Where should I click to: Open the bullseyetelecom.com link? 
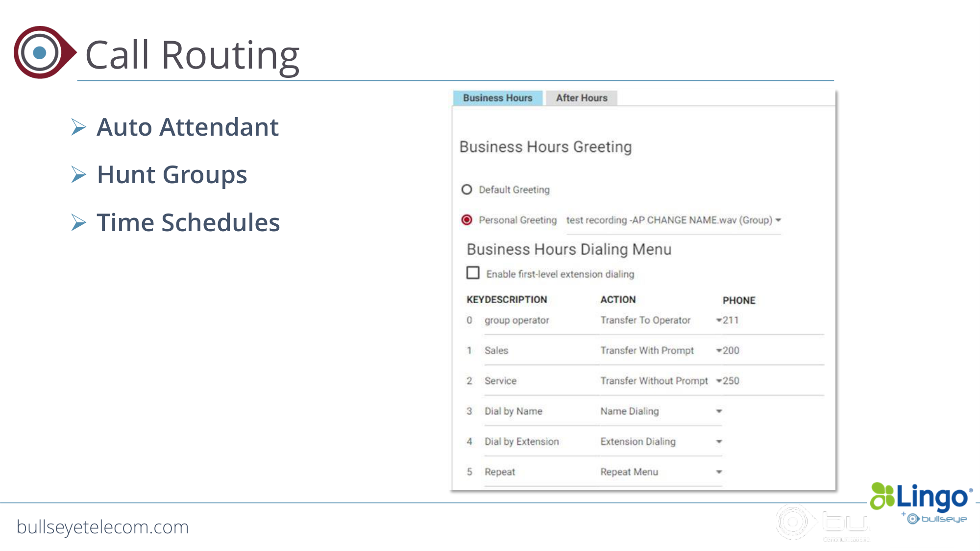point(102,527)
